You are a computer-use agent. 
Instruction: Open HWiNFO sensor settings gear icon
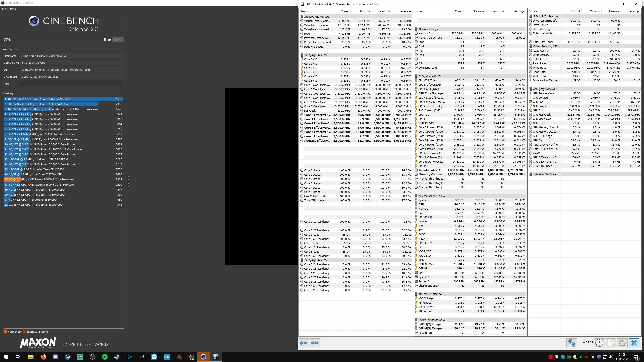point(622,343)
